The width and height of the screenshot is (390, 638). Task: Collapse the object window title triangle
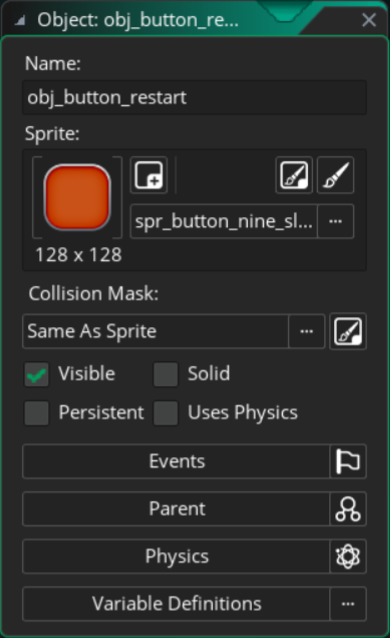20,20
